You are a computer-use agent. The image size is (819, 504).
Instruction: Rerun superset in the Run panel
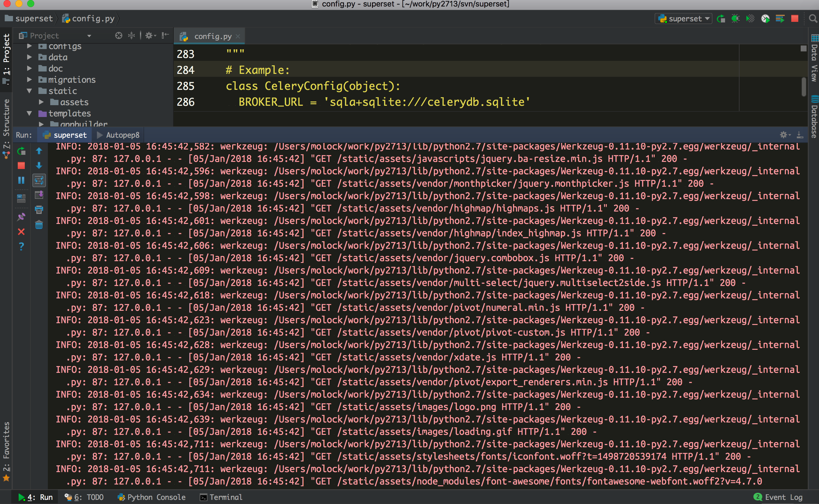21,151
